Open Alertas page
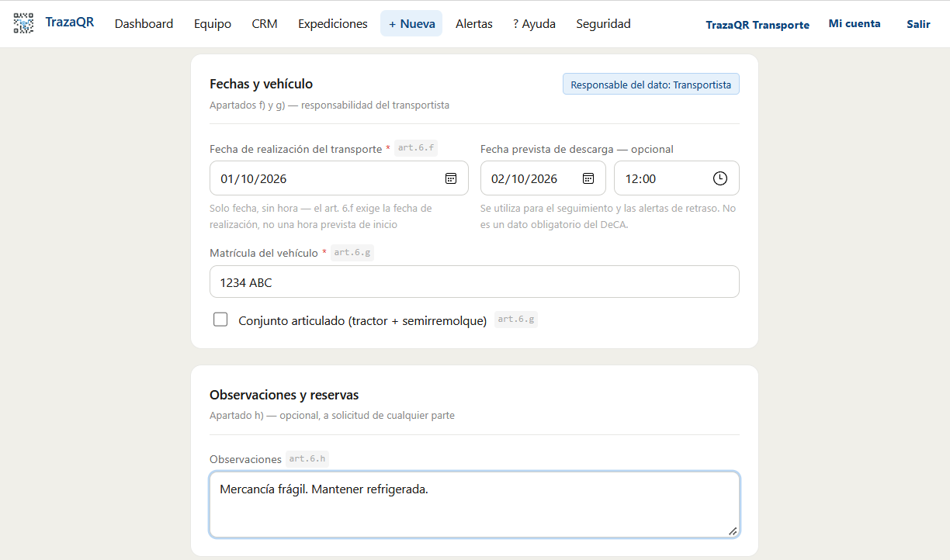950x560 pixels. pos(474,24)
